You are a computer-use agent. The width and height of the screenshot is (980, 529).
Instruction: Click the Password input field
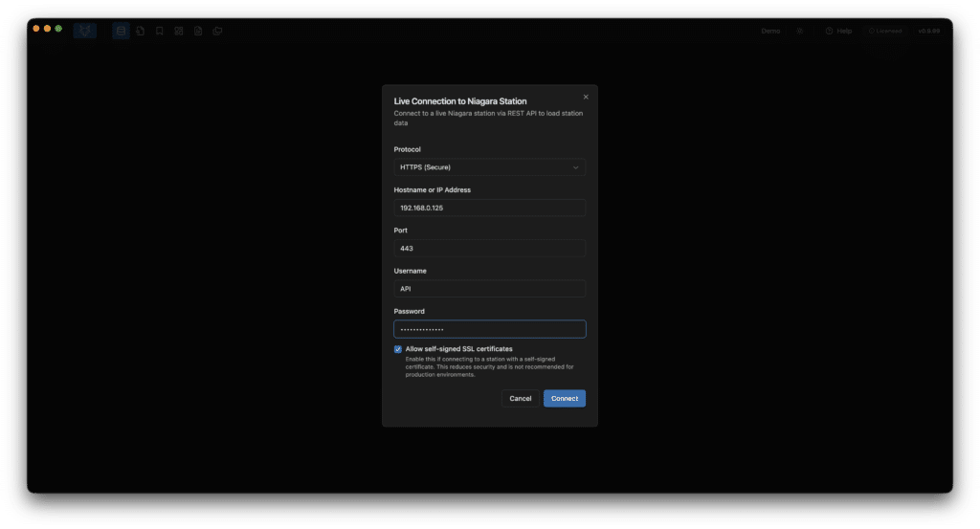pos(489,329)
